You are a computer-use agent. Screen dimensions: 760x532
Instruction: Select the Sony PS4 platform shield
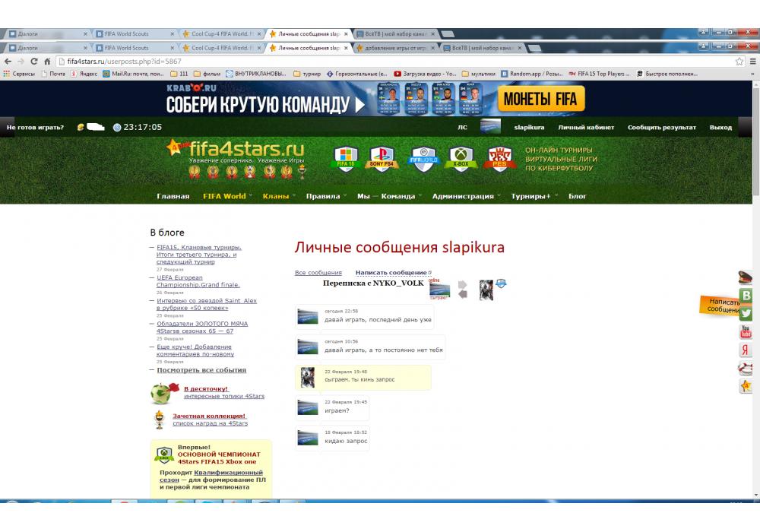point(382,159)
